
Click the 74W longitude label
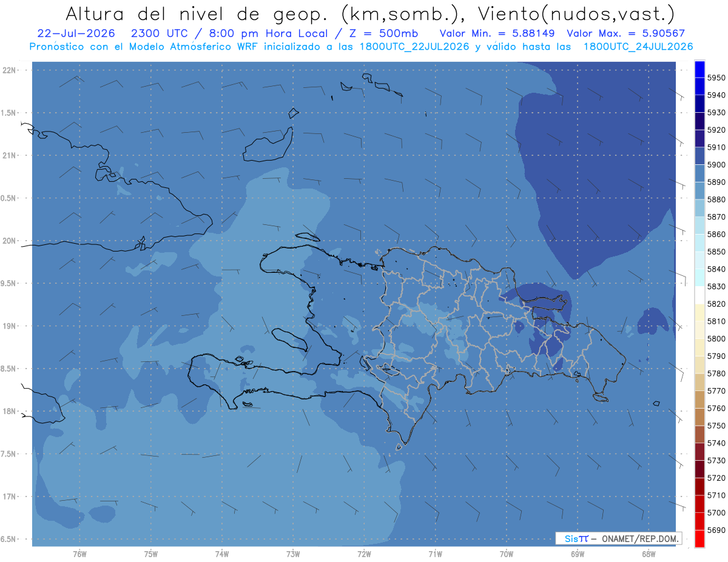click(221, 554)
